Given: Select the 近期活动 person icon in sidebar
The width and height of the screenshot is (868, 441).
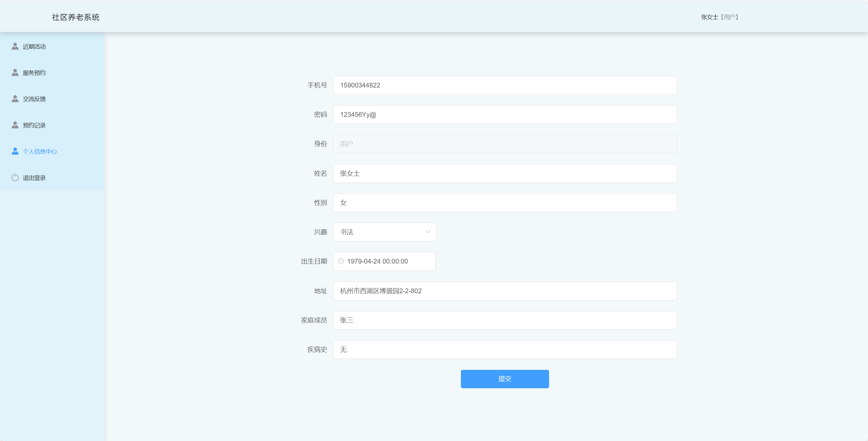Looking at the screenshot, I should (x=15, y=46).
